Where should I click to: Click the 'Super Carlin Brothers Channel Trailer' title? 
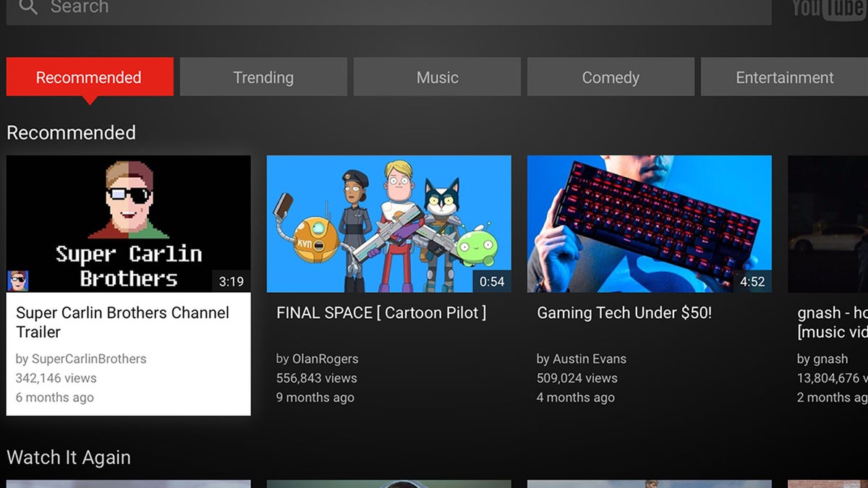coord(122,322)
